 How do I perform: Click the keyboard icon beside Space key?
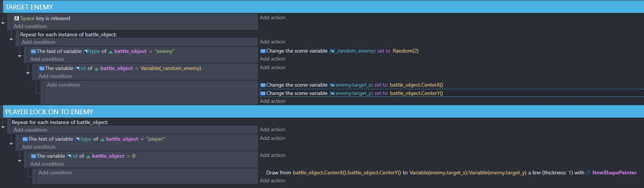(x=17, y=18)
